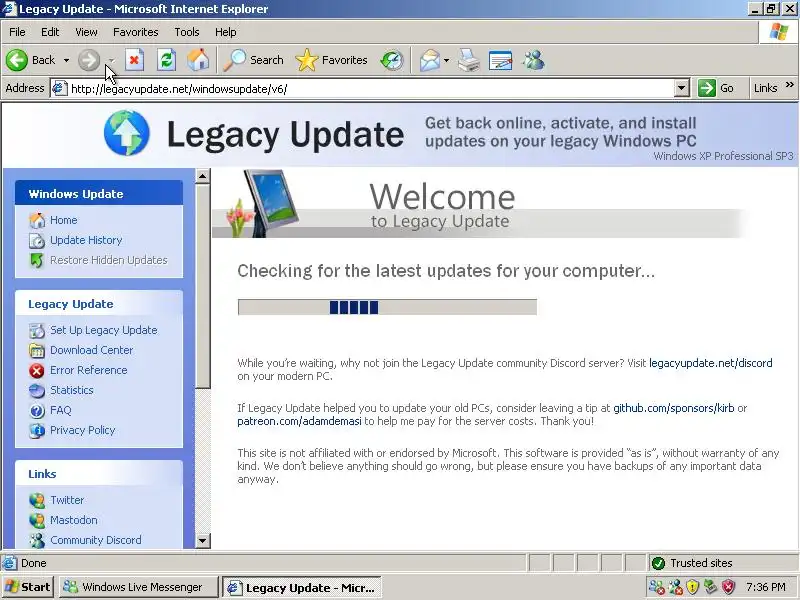The height and width of the screenshot is (600, 800).
Task: Click the green Back arrow icon
Action: pos(17,60)
